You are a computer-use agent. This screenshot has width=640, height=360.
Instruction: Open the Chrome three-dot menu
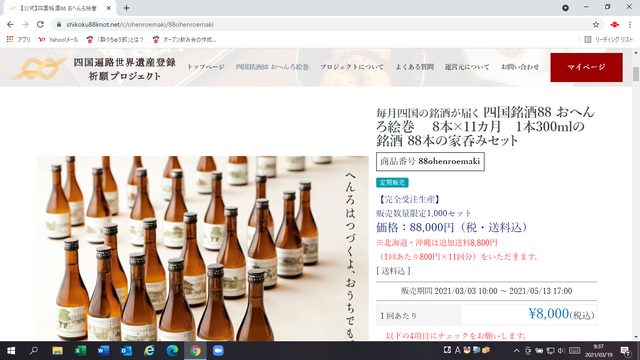[x=630, y=24]
